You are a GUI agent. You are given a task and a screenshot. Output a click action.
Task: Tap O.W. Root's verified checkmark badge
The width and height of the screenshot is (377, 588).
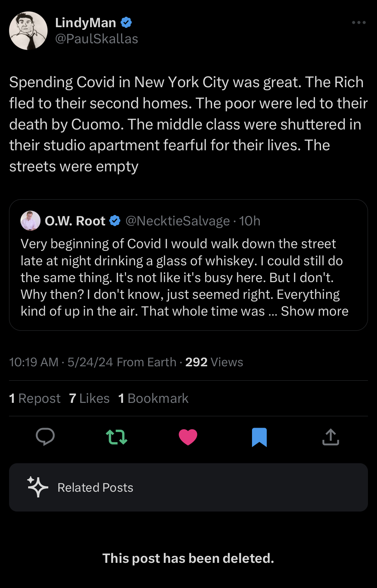pyautogui.click(x=115, y=221)
